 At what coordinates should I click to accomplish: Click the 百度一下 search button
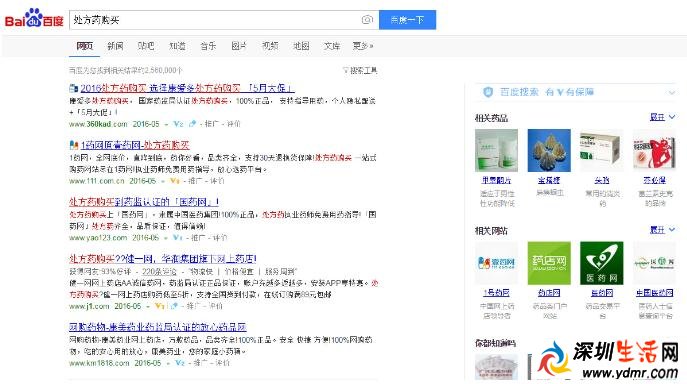[407, 20]
